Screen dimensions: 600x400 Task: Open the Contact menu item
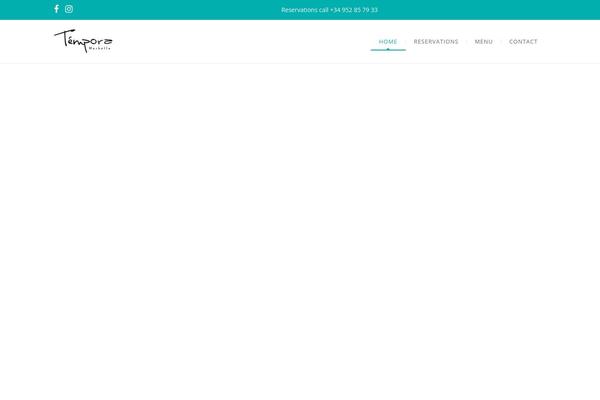coord(523,41)
